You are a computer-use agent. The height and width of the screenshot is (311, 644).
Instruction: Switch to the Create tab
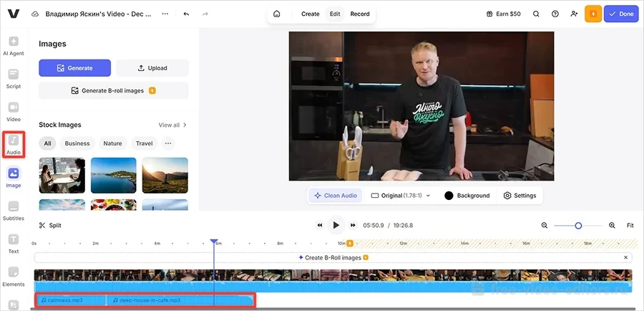coord(310,14)
